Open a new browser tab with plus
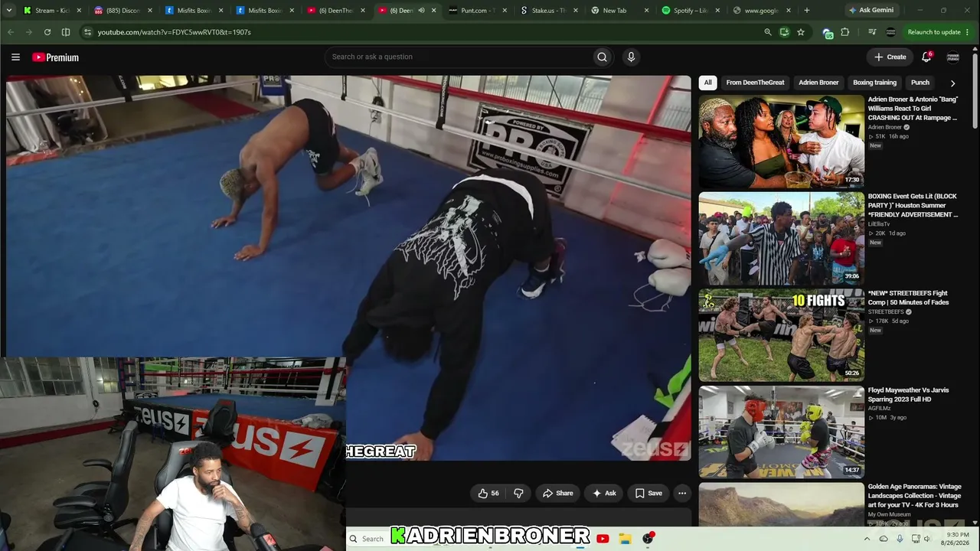Image resolution: width=980 pixels, height=551 pixels. (806, 11)
